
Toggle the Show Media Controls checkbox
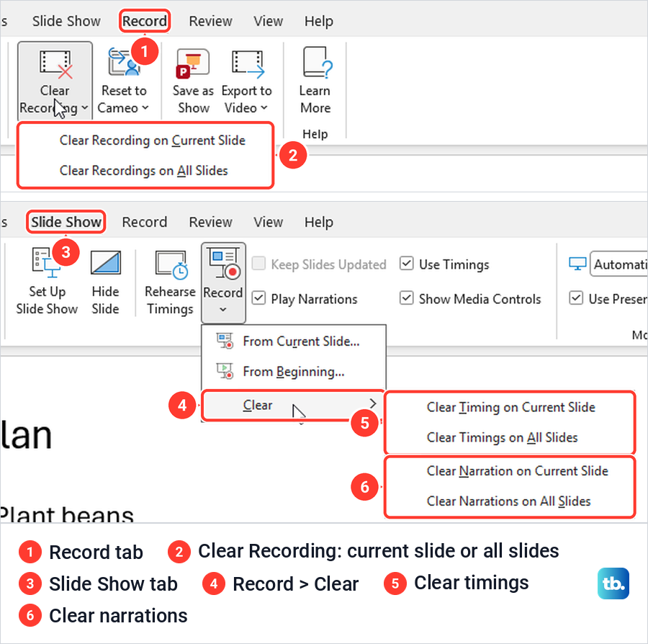[406, 298]
